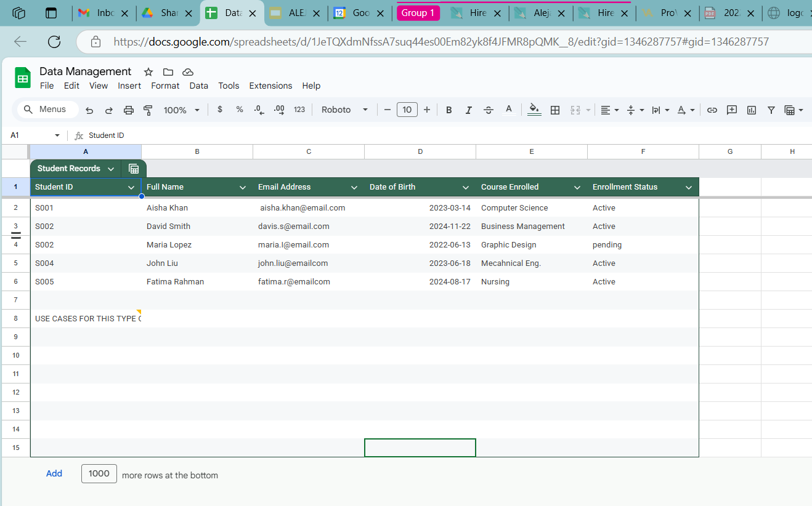812x506 pixels.
Task: Click the Create a filter icon
Action: tap(771, 110)
